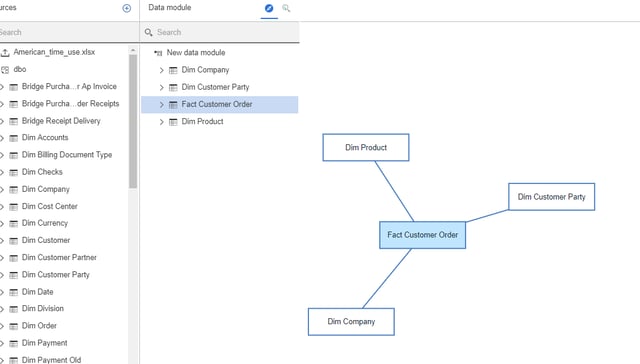This screenshot has width=640, height=364.
Task: Expand Dim Customer Party in data module tree
Action: [161, 87]
